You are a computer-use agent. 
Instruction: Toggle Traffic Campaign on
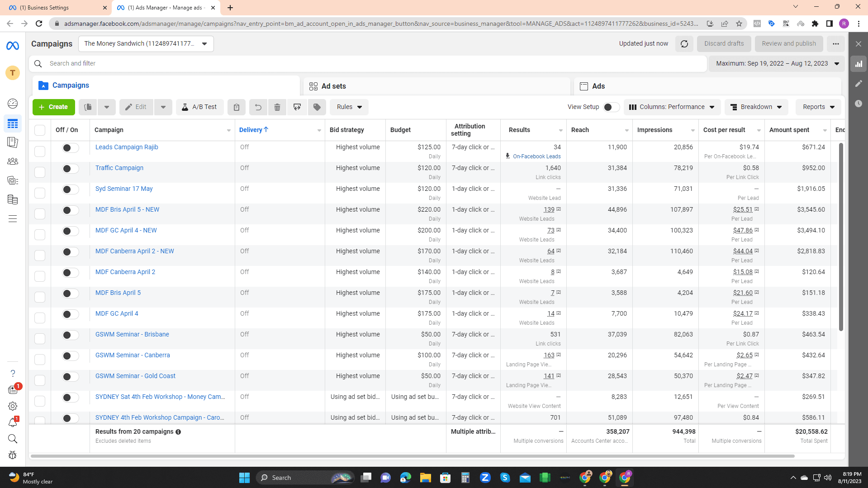coord(71,169)
